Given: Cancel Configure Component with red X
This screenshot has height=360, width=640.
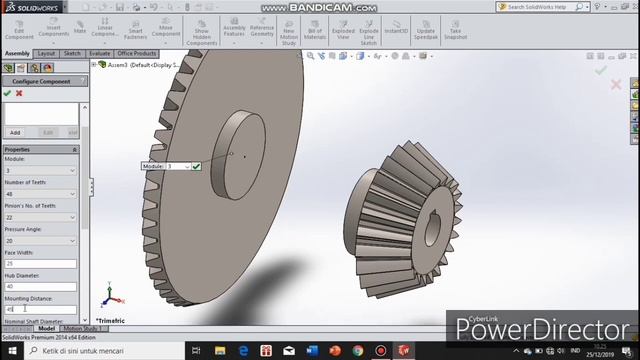Looking at the screenshot, I should (x=19, y=93).
